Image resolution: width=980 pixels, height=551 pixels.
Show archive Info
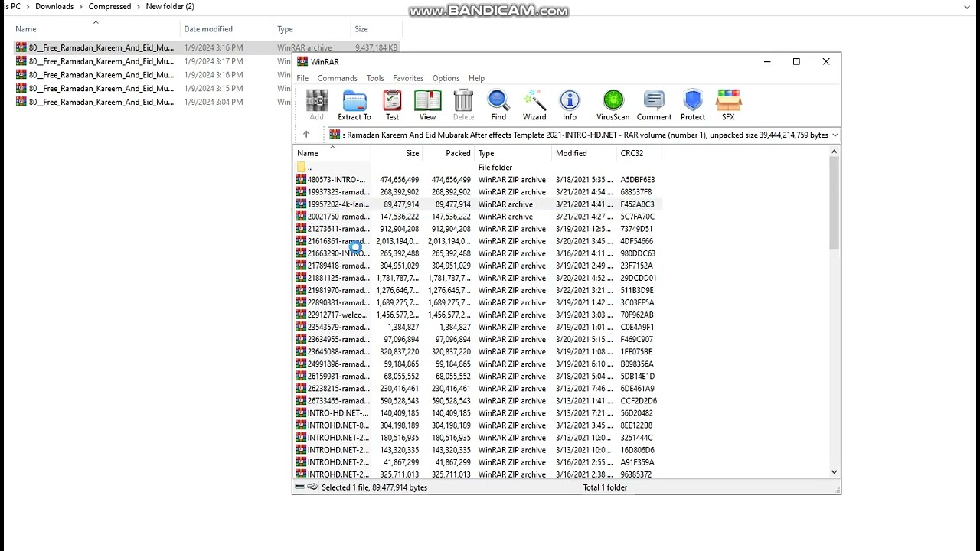570,105
